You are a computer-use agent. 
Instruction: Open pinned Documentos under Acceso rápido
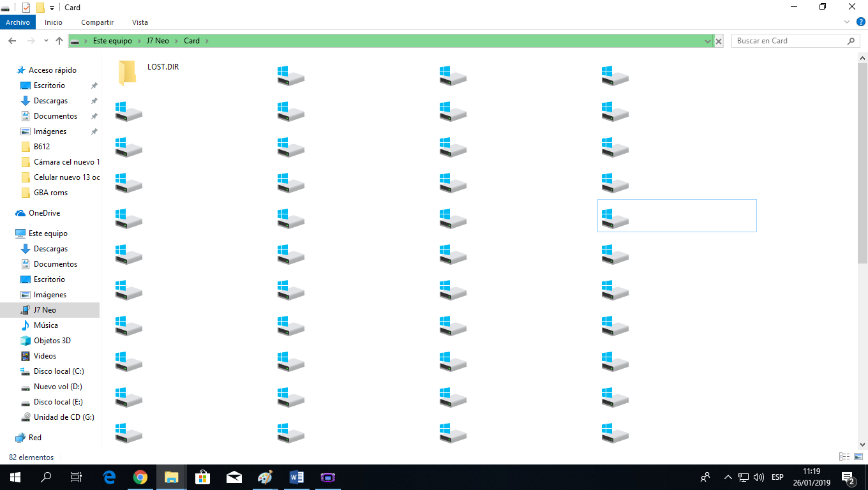coord(56,116)
